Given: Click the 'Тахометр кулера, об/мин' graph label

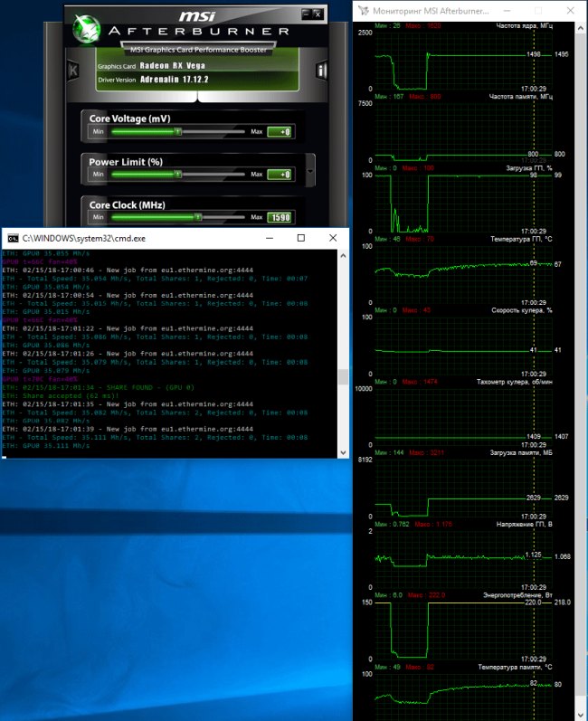Looking at the screenshot, I should coord(515,382).
